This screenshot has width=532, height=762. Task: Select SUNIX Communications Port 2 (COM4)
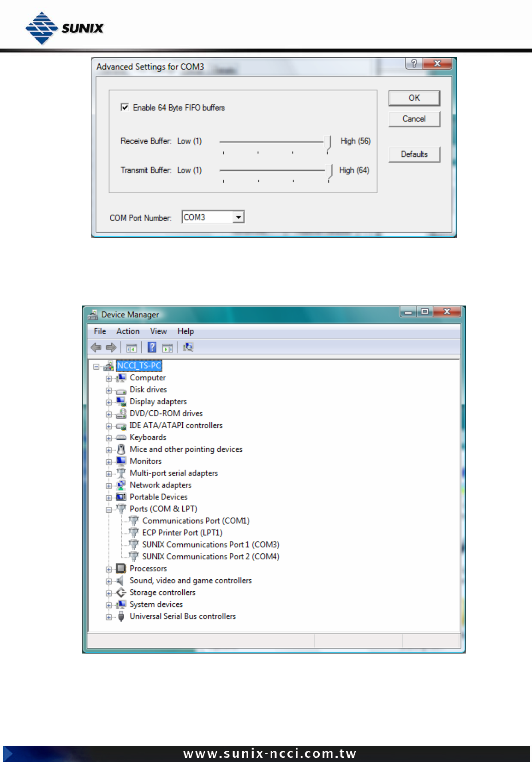(211, 557)
